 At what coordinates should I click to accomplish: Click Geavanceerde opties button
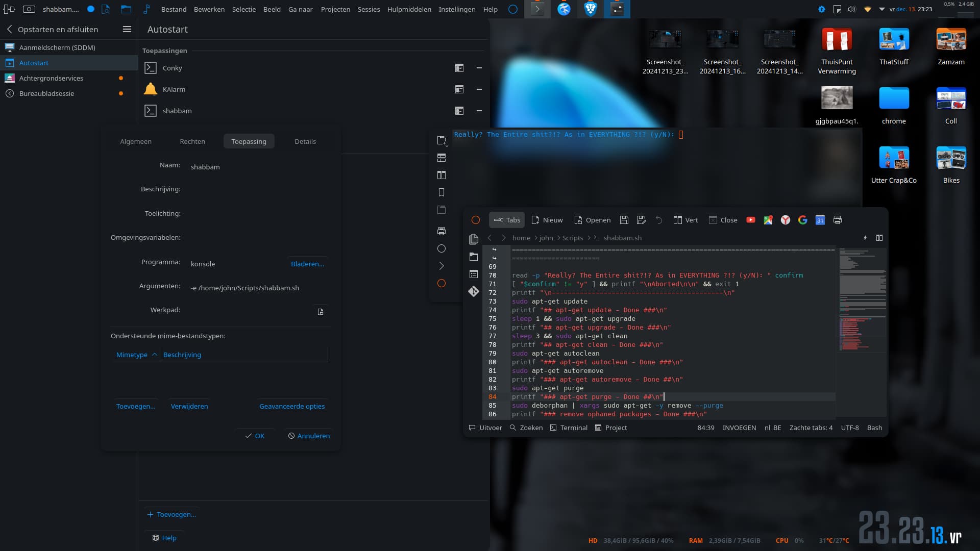[292, 406]
